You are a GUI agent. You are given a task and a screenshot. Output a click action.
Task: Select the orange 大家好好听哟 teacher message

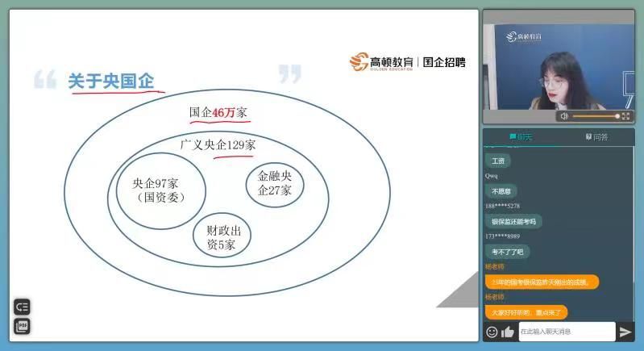[x=526, y=311]
